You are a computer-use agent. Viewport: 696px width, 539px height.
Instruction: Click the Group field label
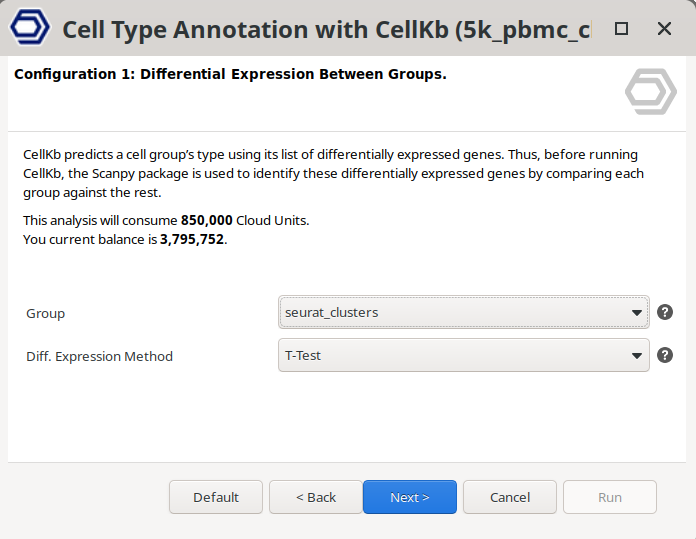pos(45,313)
